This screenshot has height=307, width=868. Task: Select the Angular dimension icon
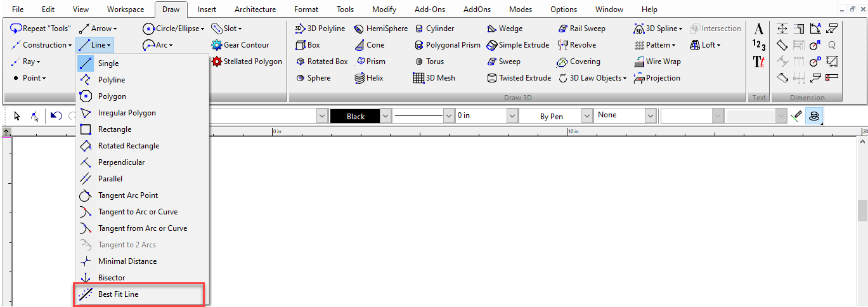(815, 29)
